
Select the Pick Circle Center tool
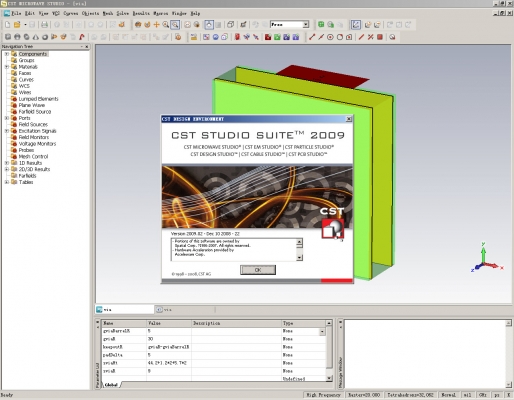(x=330, y=37)
